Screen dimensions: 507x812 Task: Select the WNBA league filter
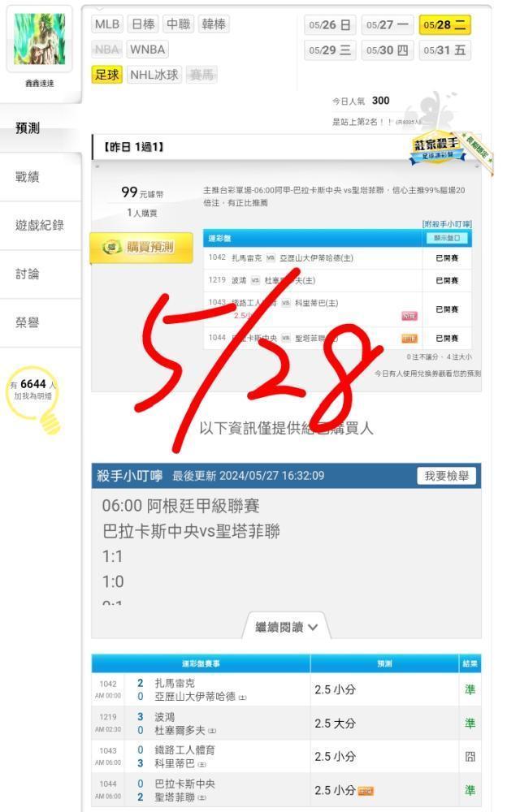point(148,50)
